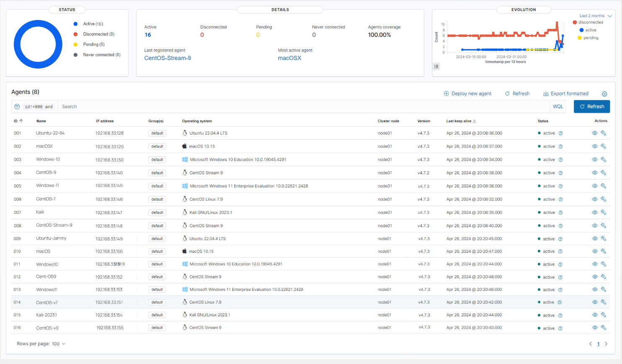Sort table by ID column
The image size is (622, 364).
click(x=18, y=121)
